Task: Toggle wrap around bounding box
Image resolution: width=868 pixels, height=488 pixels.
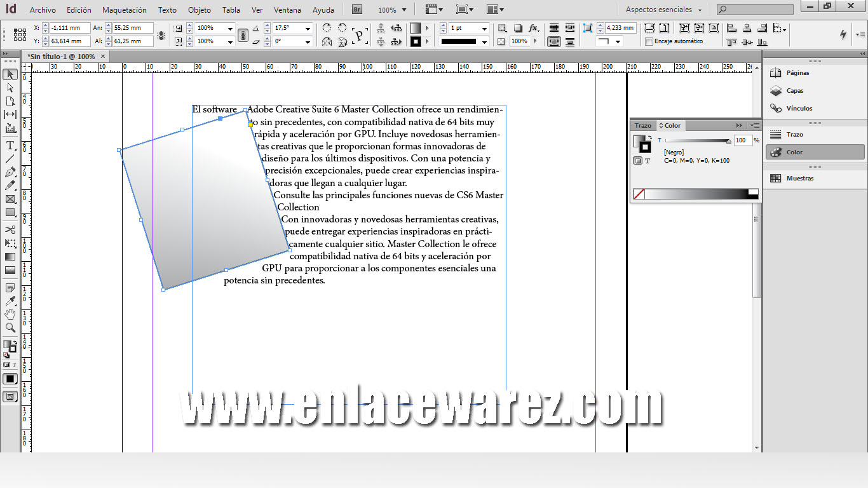Action: point(570,28)
